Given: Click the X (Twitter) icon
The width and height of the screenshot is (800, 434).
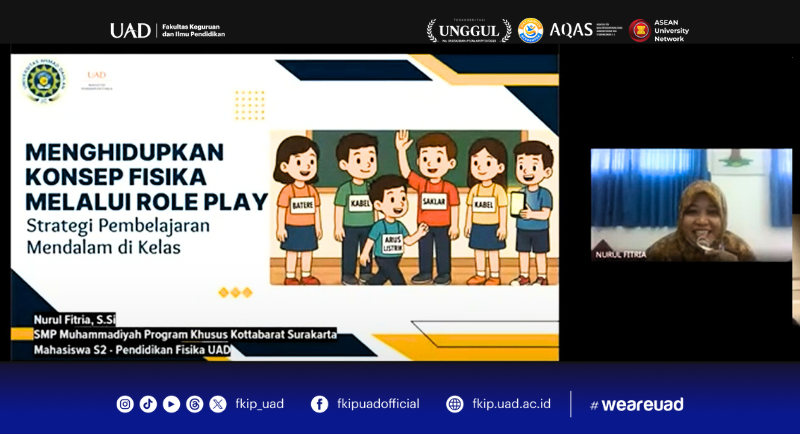Looking at the screenshot, I should 218,404.
